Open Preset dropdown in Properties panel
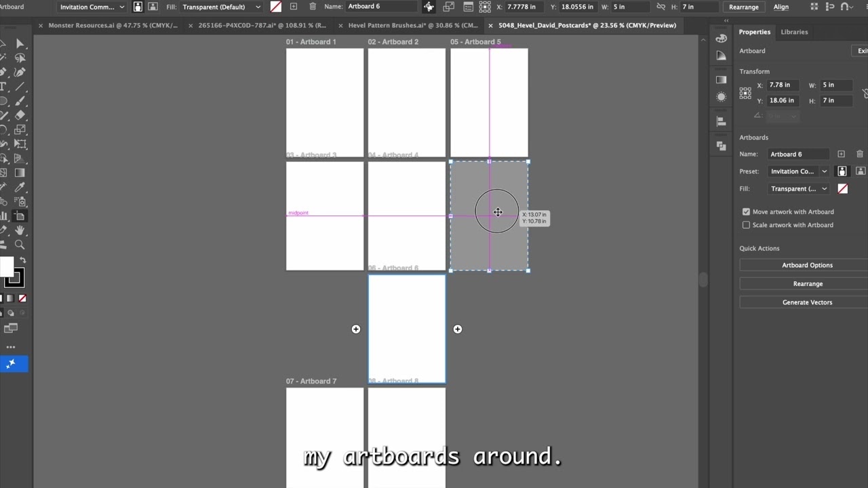The height and width of the screenshot is (488, 868). click(799, 171)
